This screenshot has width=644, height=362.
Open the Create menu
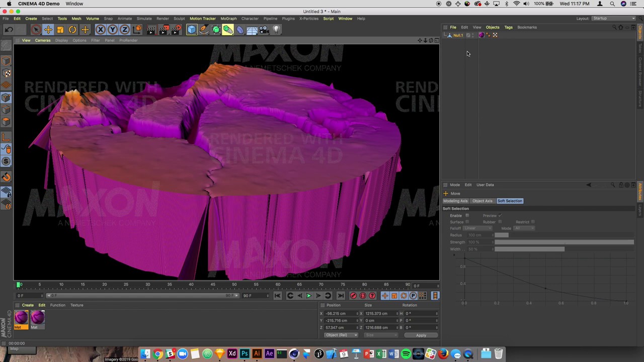click(x=31, y=19)
